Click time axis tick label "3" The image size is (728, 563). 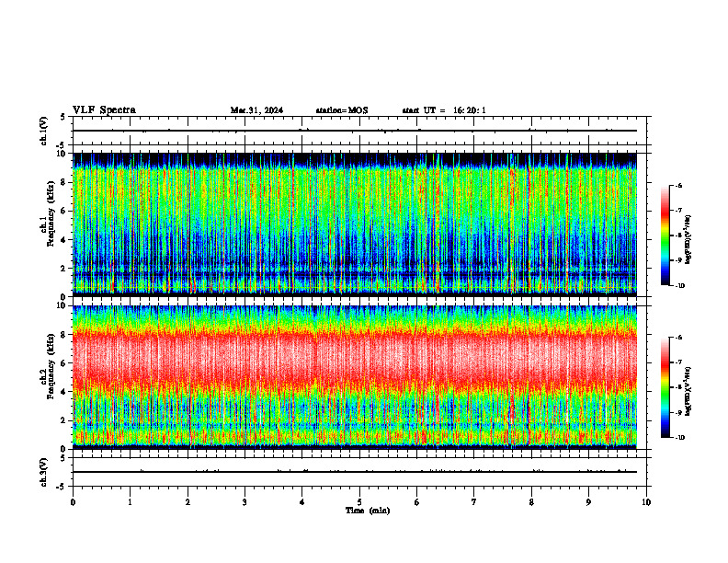(x=245, y=502)
